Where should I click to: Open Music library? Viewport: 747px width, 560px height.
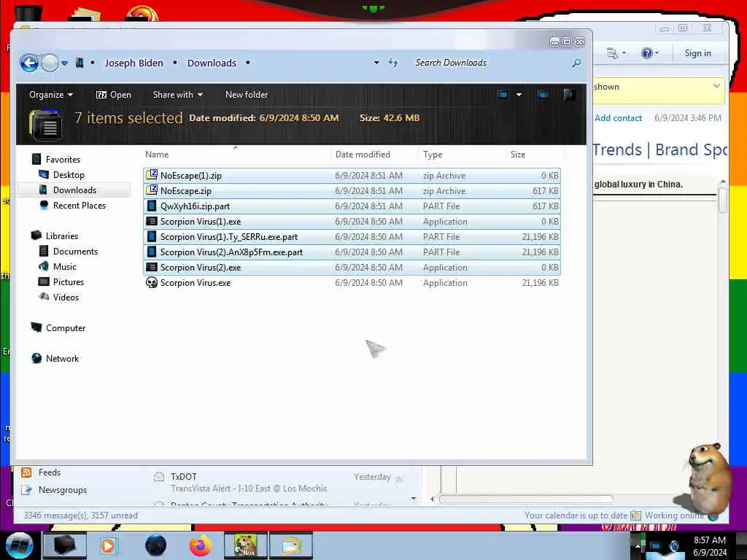64,267
